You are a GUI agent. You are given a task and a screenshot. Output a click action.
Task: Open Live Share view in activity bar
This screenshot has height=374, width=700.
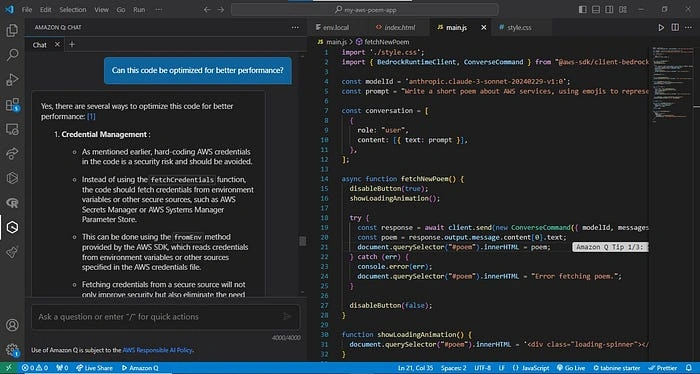pyautogui.click(x=12, y=154)
